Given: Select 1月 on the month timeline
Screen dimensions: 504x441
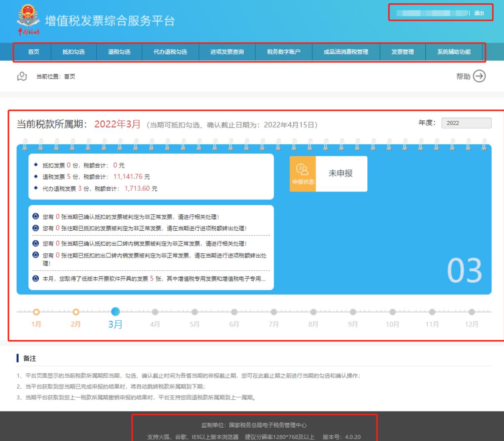Looking at the screenshot, I should [36, 312].
